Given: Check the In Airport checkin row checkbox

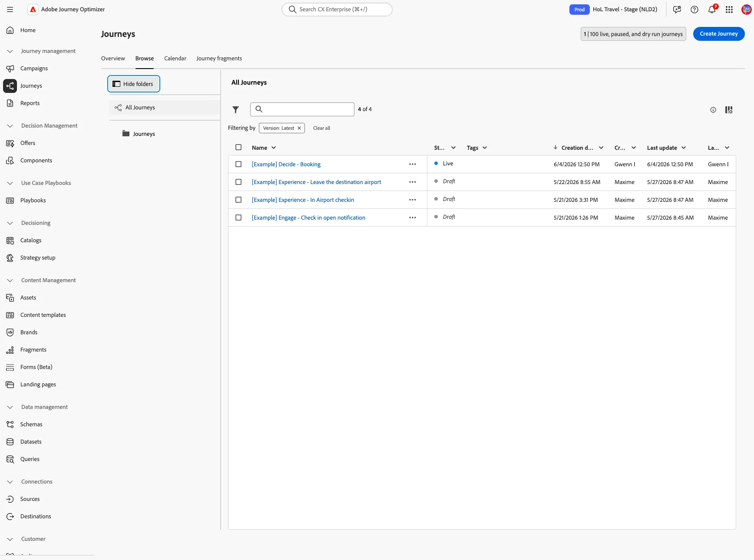Looking at the screenshot, I should click(x=238, y=200).
